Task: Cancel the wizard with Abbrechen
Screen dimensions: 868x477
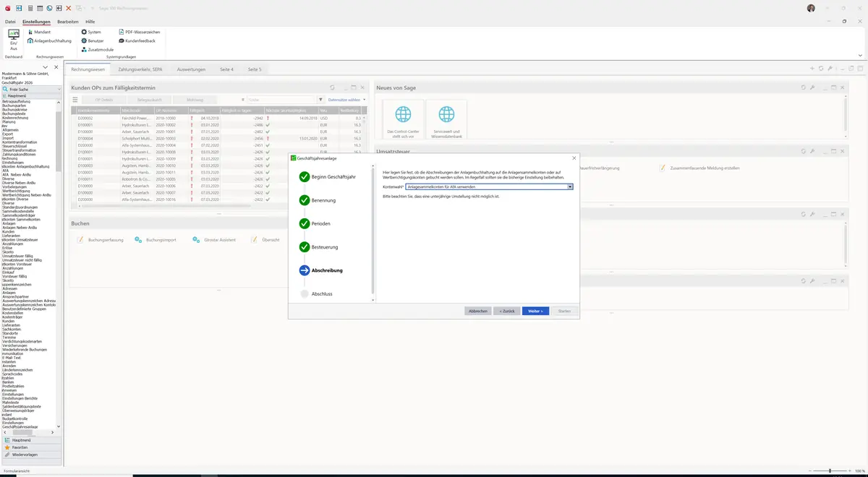Action: pyautogui.click(x=477, y=311)
